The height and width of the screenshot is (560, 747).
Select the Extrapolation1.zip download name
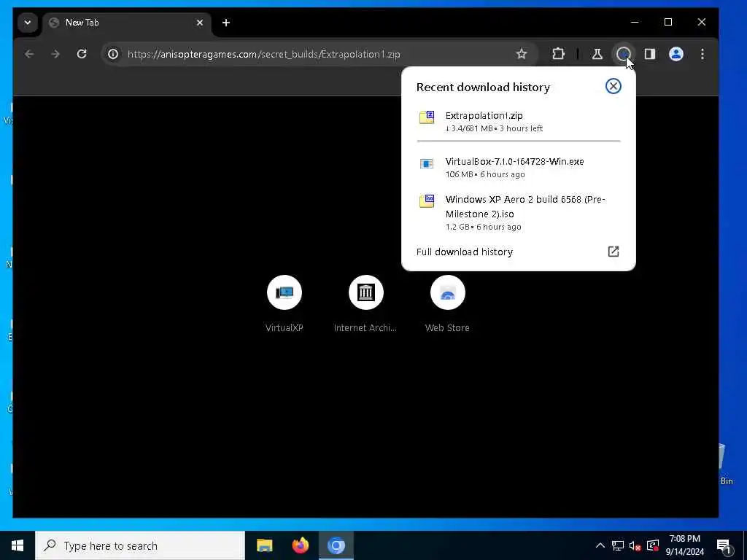click(x=484, y=115)
